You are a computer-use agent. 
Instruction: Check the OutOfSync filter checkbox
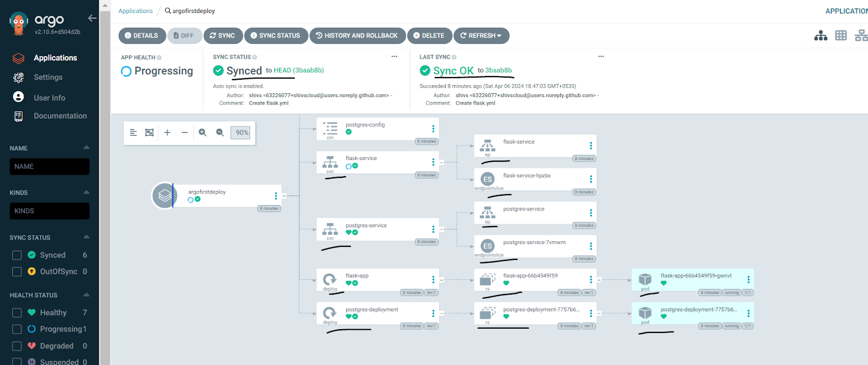click(17, 271)
